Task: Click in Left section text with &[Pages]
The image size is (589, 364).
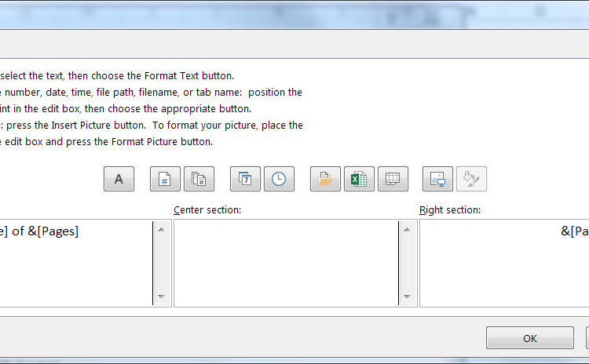Action: [x=39, y=231]
